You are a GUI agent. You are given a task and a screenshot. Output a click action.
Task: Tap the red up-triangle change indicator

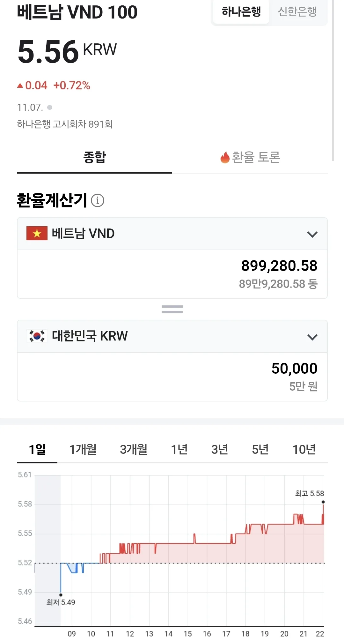pyautogui.click(x=20, y=86)
